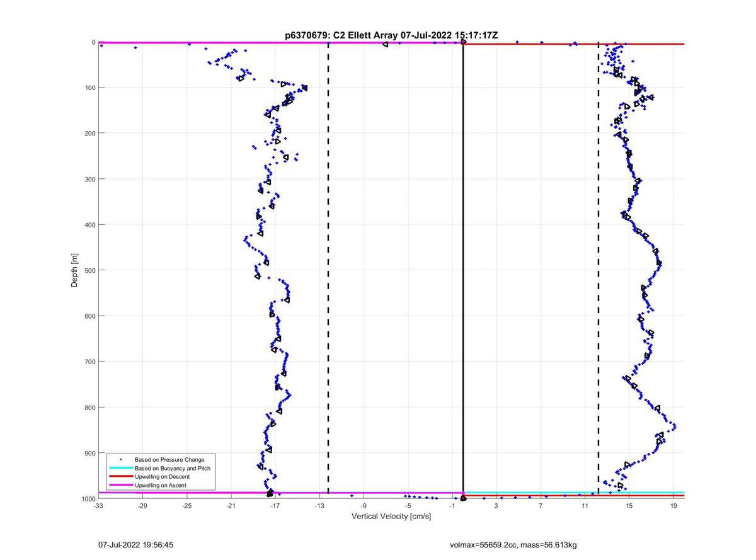The image size is (756, 560).
Task: Click the y-axis tick label '600'
Action: 90,316
